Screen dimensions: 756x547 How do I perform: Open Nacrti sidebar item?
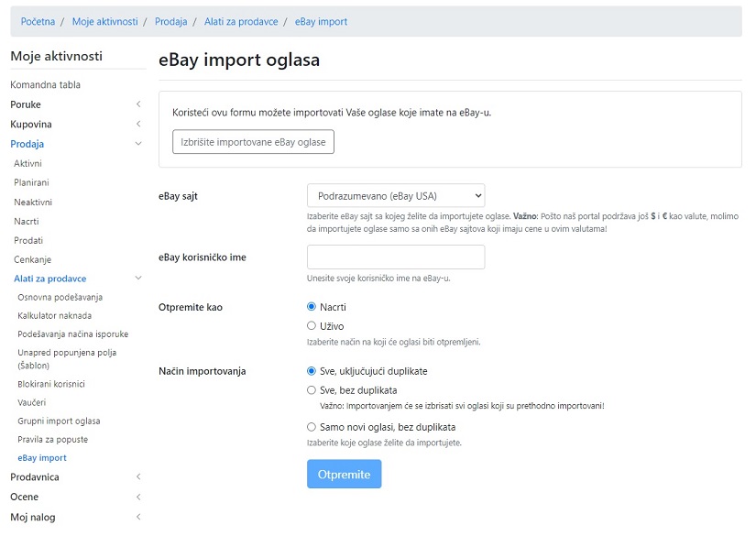click(x=27, y=221)
